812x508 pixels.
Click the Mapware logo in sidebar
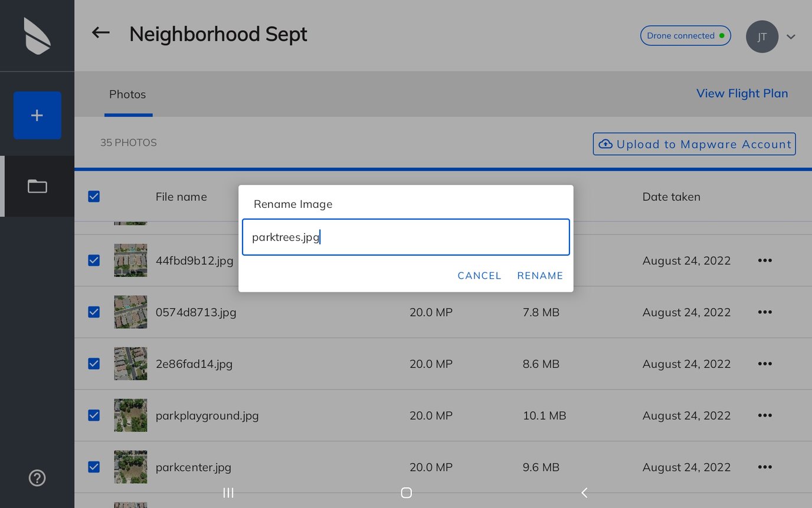[37, 36]
